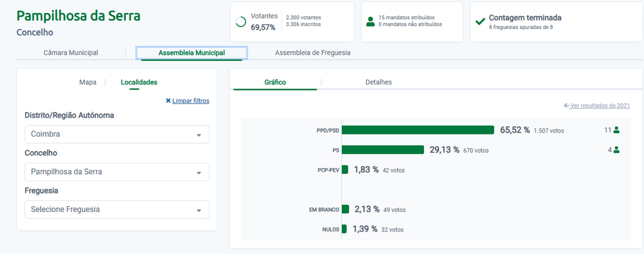644x254 pixels.
Task: Click the EM BRANCO results bar
Action: pos(346,209)
